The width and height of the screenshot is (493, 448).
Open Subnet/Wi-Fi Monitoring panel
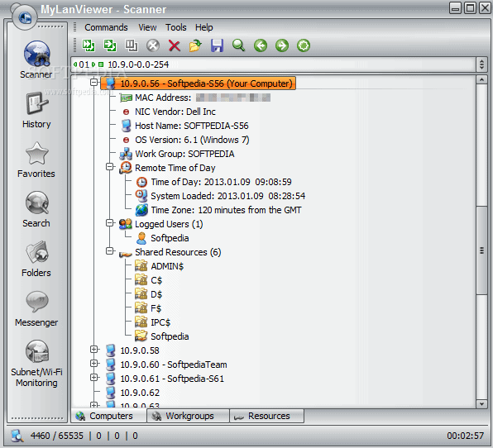[x=36, y=364]
